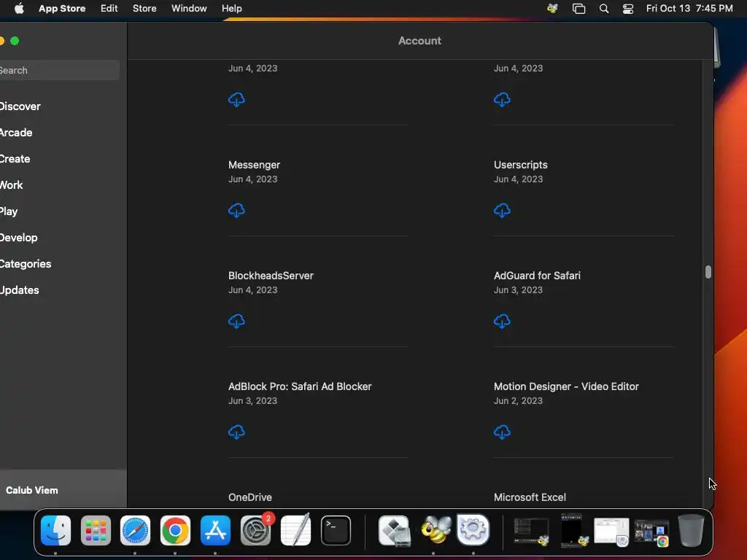Download AdBlock Pro: Safari Ad Blocker
747x560 pixels.
tap(237, 432)
